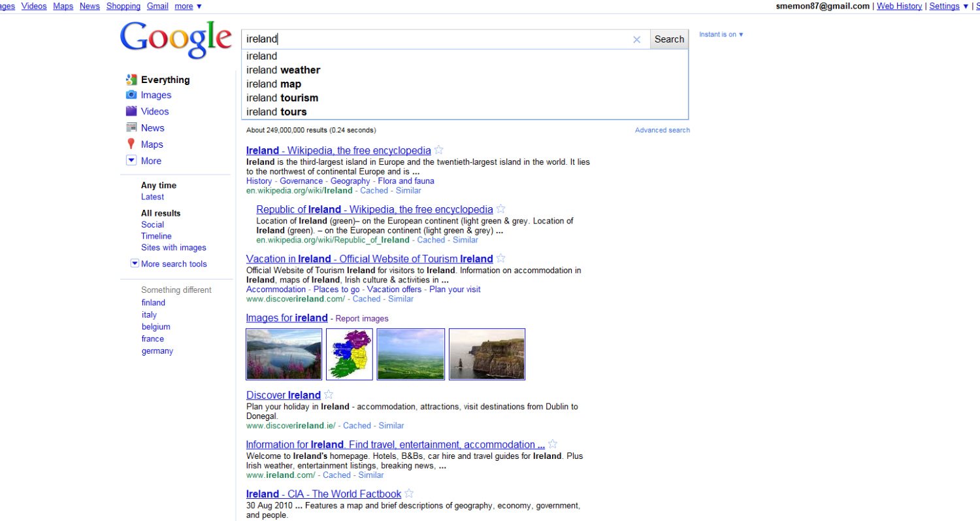Open 'Information for Ireland' travel result
The height and width of the screenshot is (521, 980).
395,445
